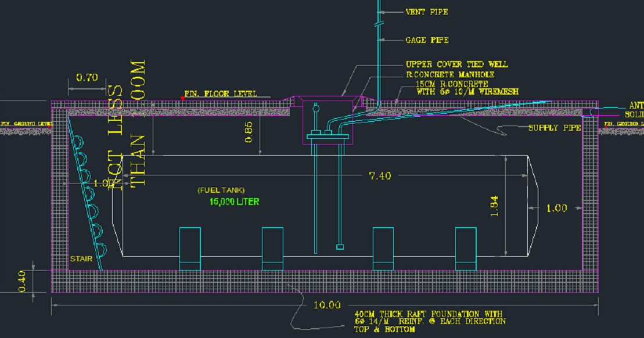Select the STAIR label

point(81,260)
